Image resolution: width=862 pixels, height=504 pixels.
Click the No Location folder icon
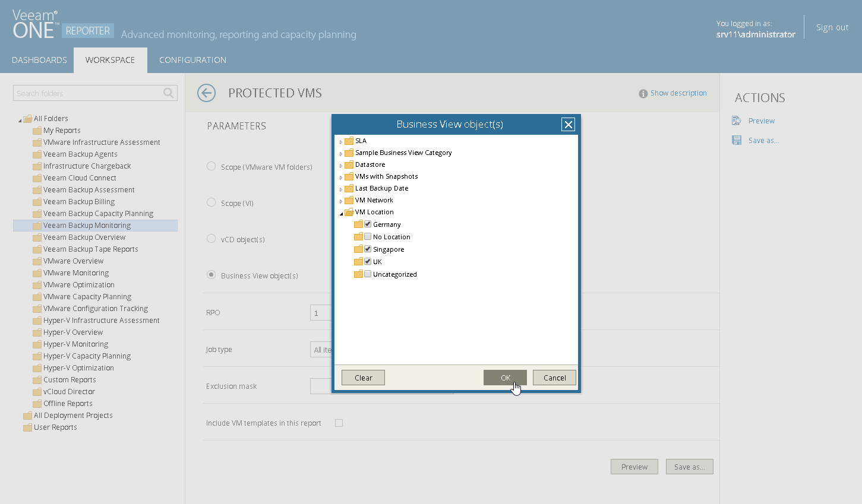(358, 237)
